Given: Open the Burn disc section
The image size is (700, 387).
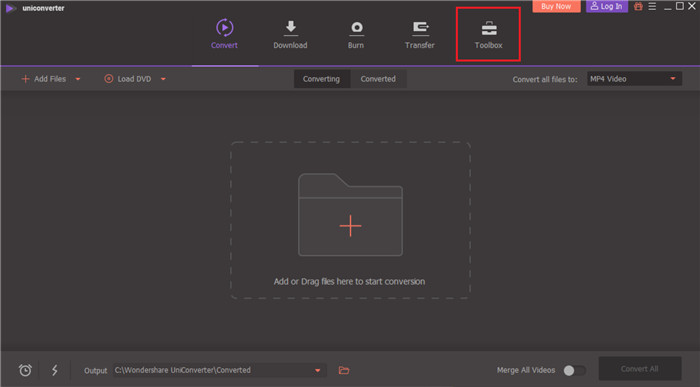Looking at the screenshot, I should [356, 34].
